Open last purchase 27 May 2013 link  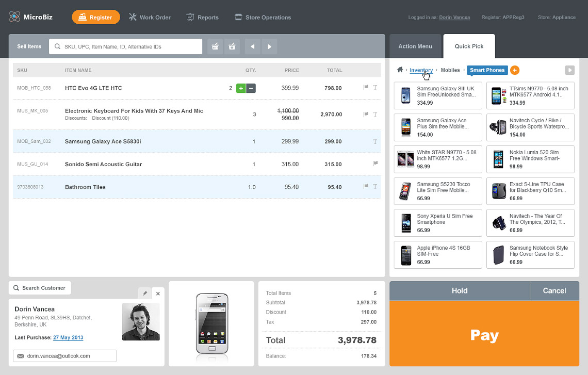tap(68, 337)
